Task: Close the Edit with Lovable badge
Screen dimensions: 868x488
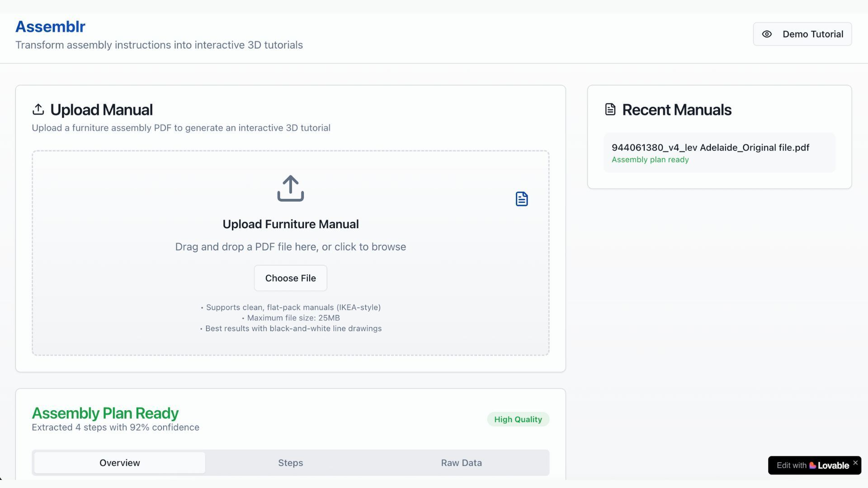Action: [855, 463]
